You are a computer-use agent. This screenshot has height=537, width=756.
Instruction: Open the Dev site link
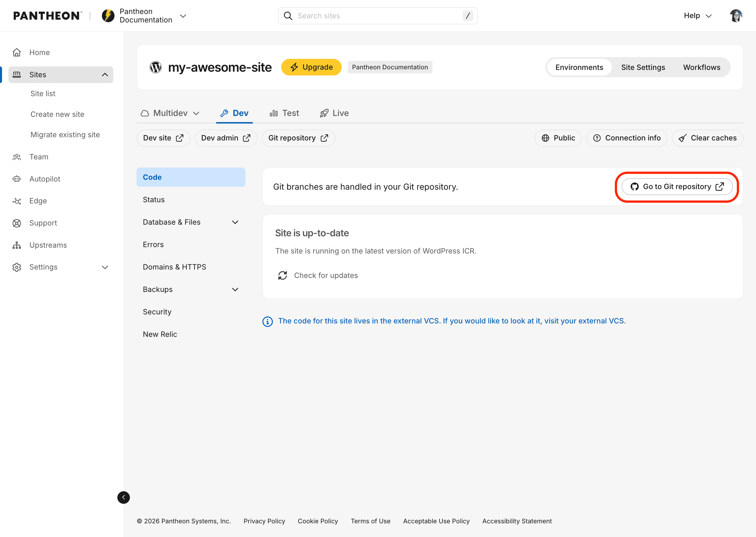pos(163,138)
